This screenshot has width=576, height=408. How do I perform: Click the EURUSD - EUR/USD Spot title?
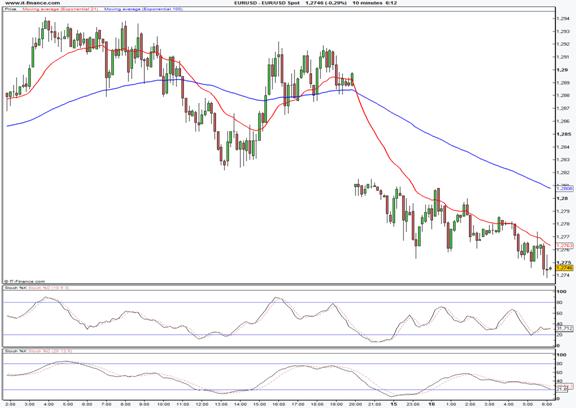[266, 3]
